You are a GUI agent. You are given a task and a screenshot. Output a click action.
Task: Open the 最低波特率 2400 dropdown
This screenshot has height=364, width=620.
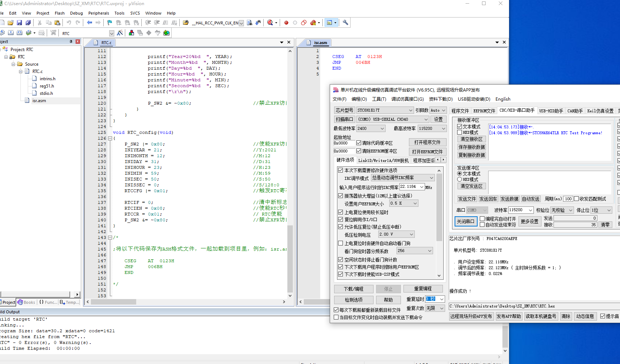tap(371, 128)
